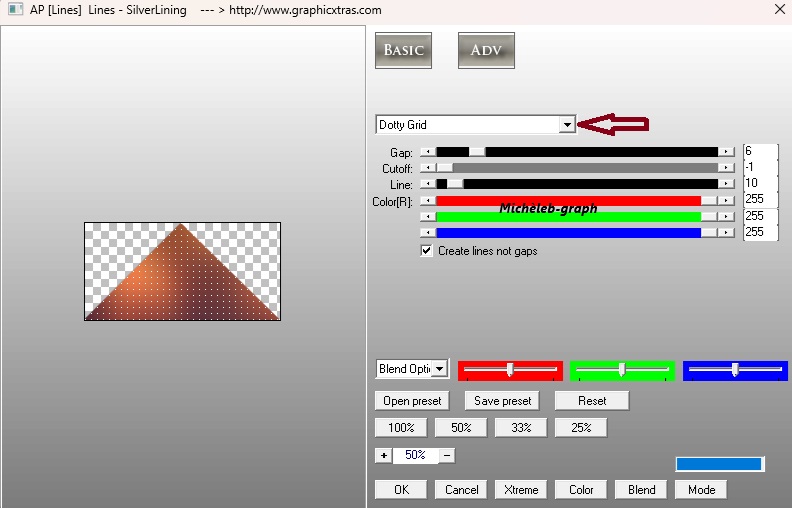Image resolution: width=792 pixels, height=508 pixels.
Task: Click the Cutoff slider track
Action: pos(577,168)
